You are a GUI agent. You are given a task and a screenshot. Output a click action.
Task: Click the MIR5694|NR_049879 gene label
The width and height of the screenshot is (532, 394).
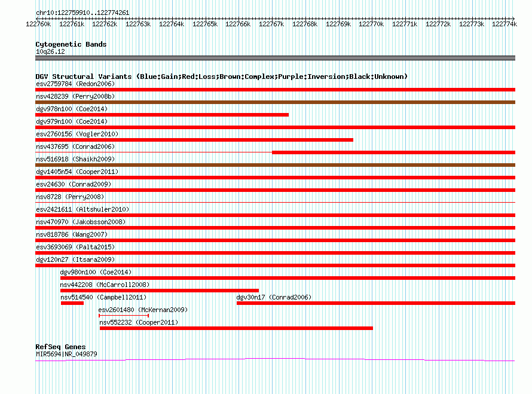[x=66, y=354]
